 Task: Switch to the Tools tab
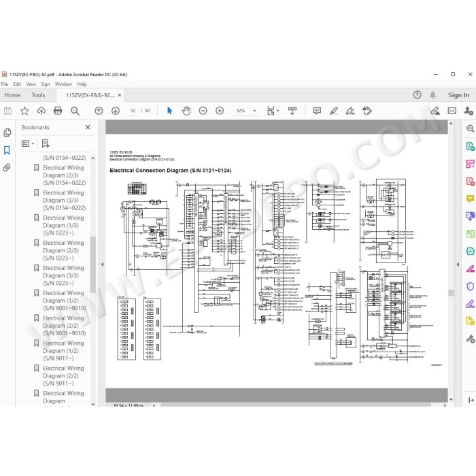coord(38,95)
